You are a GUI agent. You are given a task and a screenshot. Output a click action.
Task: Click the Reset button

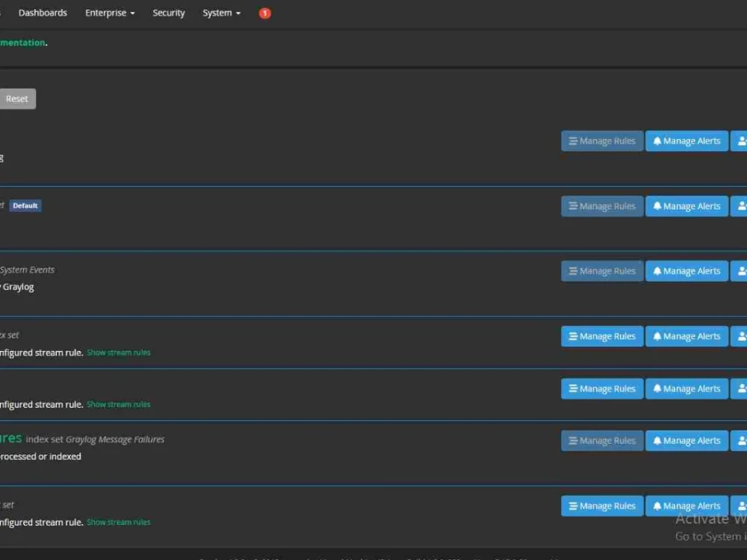(16, 99)
